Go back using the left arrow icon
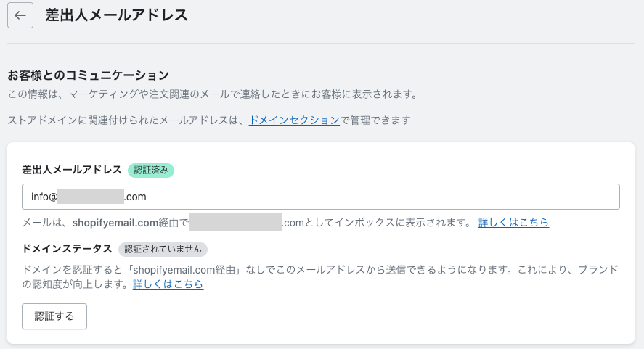Viewport: 644px width, 349px height. pyautogui.click(x=20, y=15)
